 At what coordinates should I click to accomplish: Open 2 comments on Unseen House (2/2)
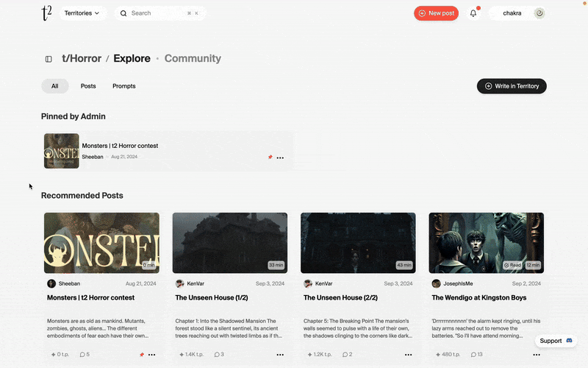coord(347,355)
